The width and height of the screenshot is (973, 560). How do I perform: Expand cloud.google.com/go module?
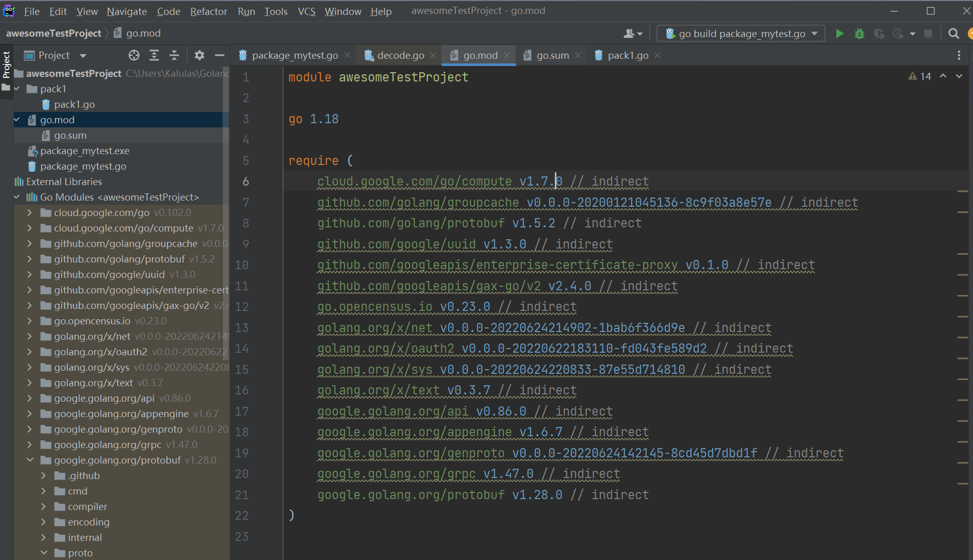pos(29,212)
